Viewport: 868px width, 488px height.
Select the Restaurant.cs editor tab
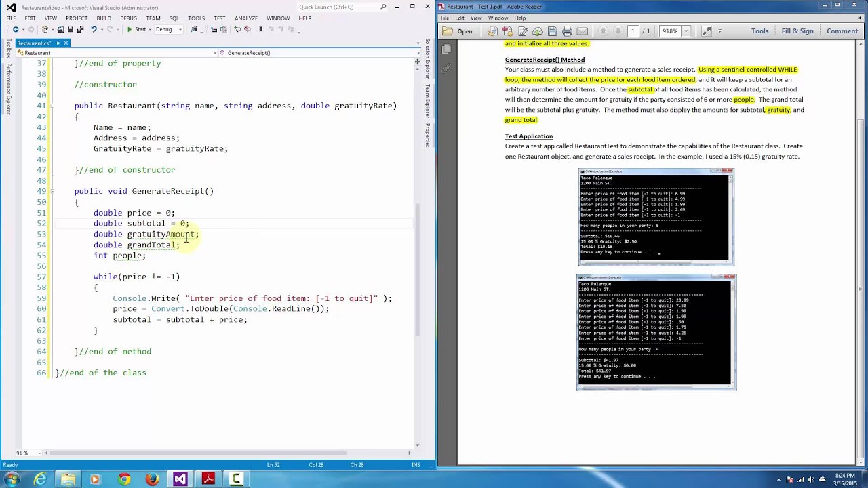coord(34,43)
